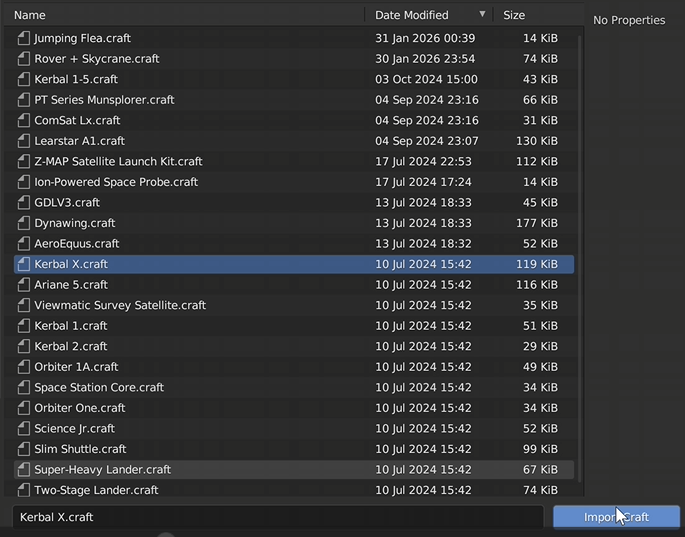
Task: Choose Z-MAP Satellite Launch Kit.craft
Action: [118, 162]
